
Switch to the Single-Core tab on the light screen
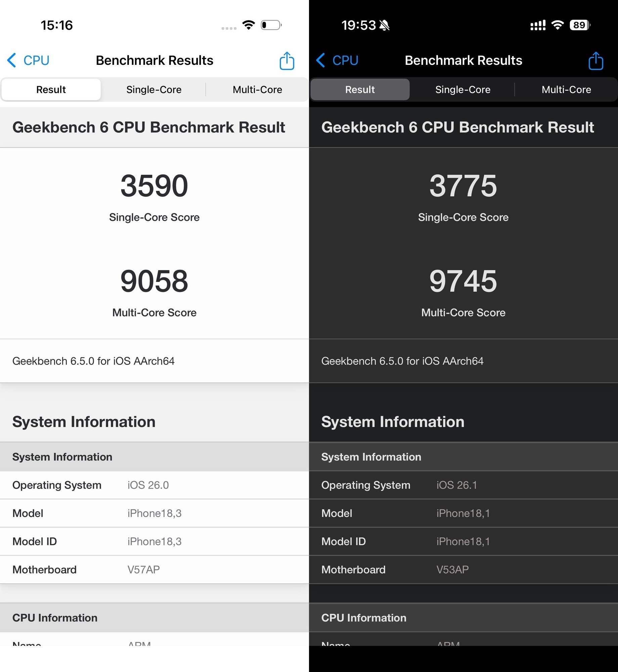point(154,89)
